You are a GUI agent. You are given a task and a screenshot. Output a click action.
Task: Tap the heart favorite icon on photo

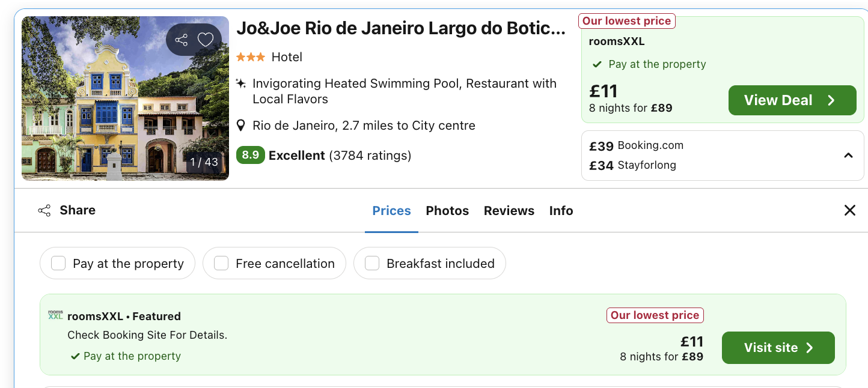tap(206, 40)
